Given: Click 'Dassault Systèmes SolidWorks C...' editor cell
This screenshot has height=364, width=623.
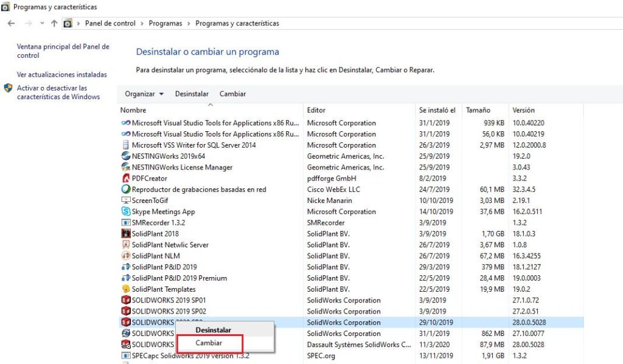Looking at the screenshot, I should 359,345.
